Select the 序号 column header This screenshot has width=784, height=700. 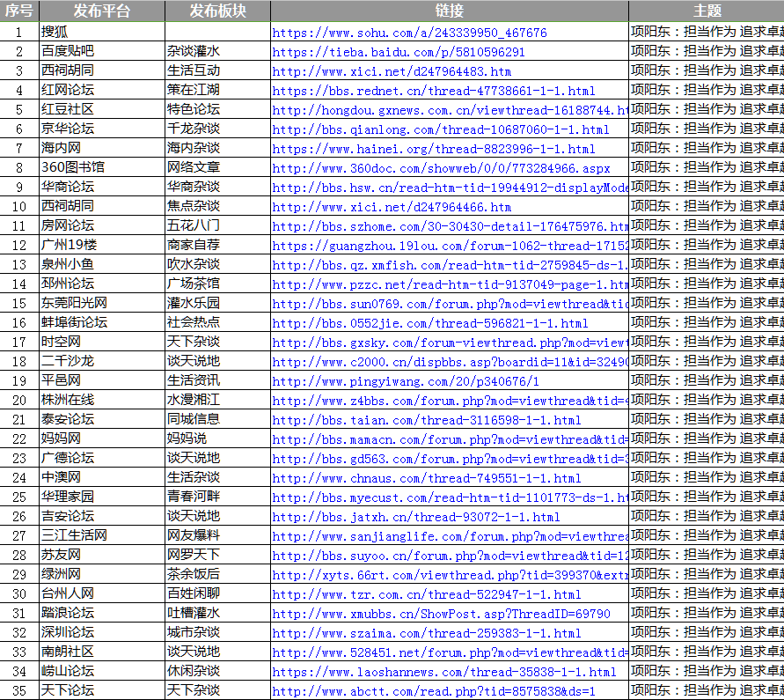(x=19, y=11)
